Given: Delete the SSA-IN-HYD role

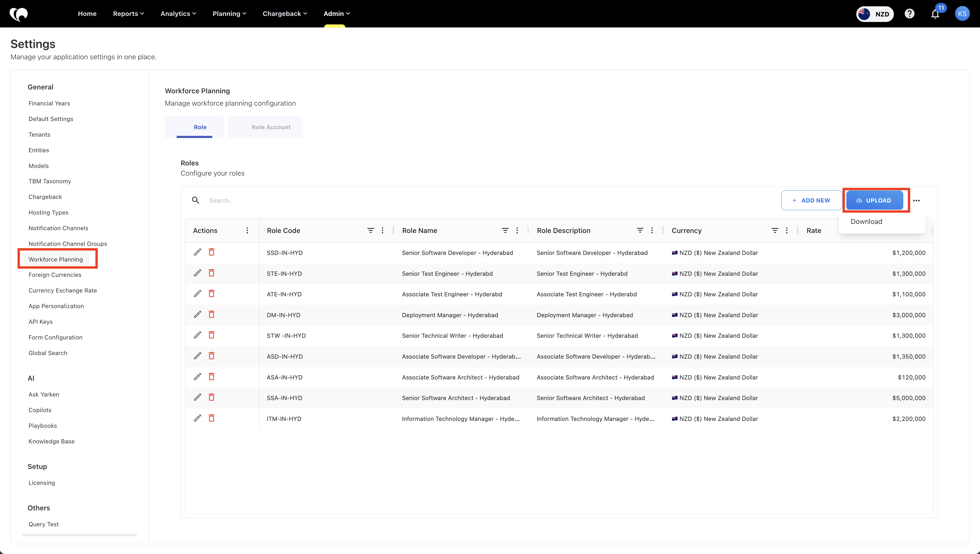Looking at the screenshot, I should 211,398.
